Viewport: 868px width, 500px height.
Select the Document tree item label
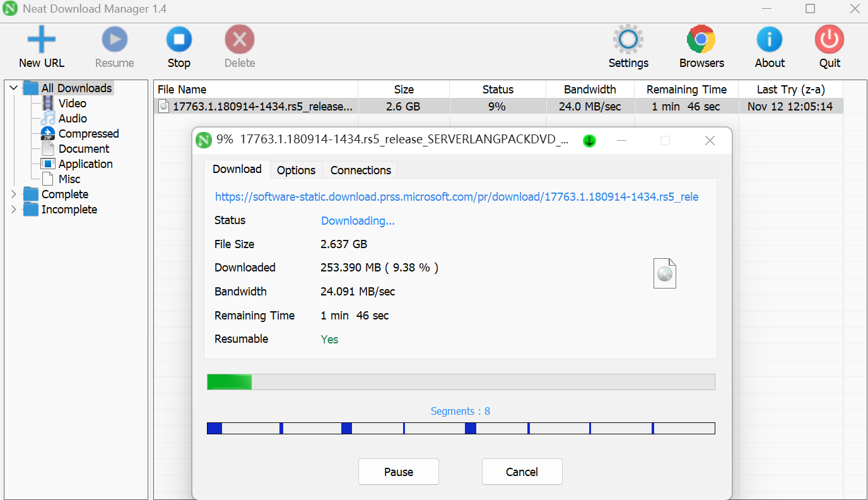click(x=84, y=148)
